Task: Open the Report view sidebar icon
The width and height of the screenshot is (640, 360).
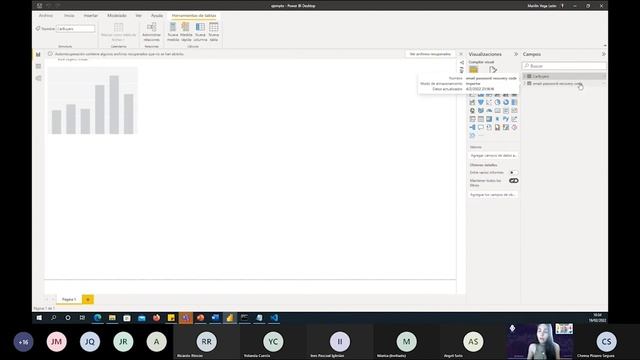Action: pos(38,54)
